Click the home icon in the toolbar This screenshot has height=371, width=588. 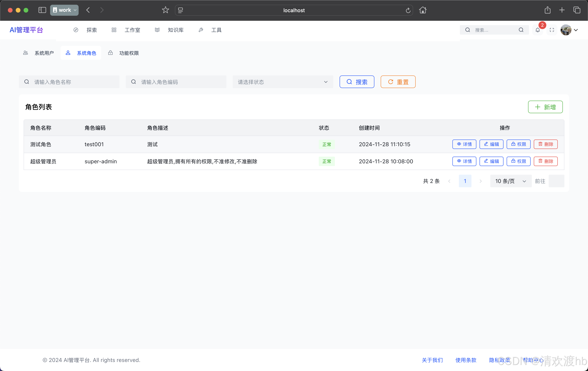(423, 10)
